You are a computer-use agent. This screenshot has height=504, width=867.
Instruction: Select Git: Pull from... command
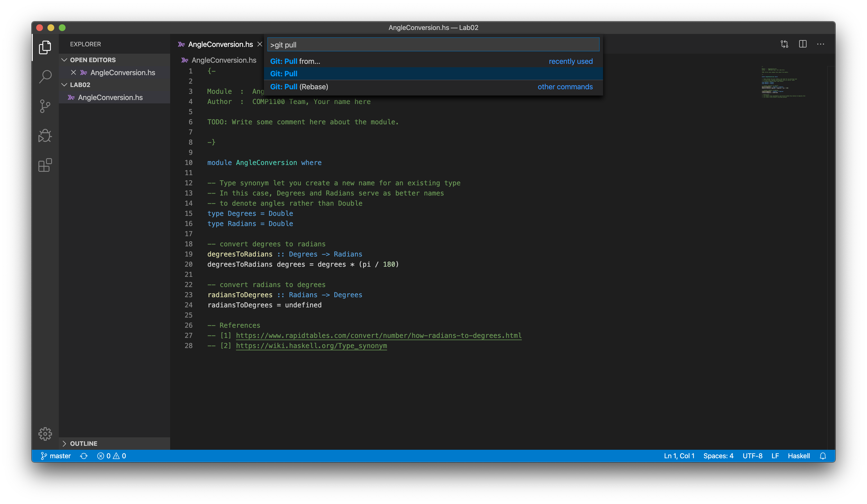click(x=295, y=61)
